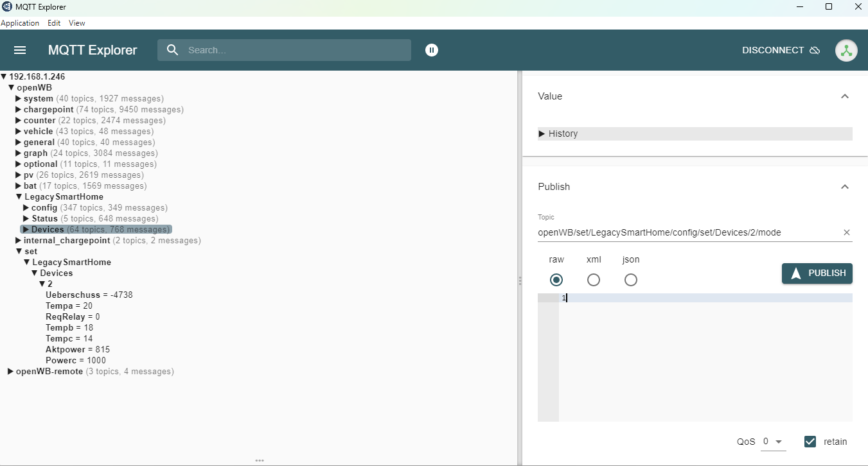The height and width of the screenshot is (466, 868).
Task: Expand the counter topic node
Action: click(x=19, y=120)
